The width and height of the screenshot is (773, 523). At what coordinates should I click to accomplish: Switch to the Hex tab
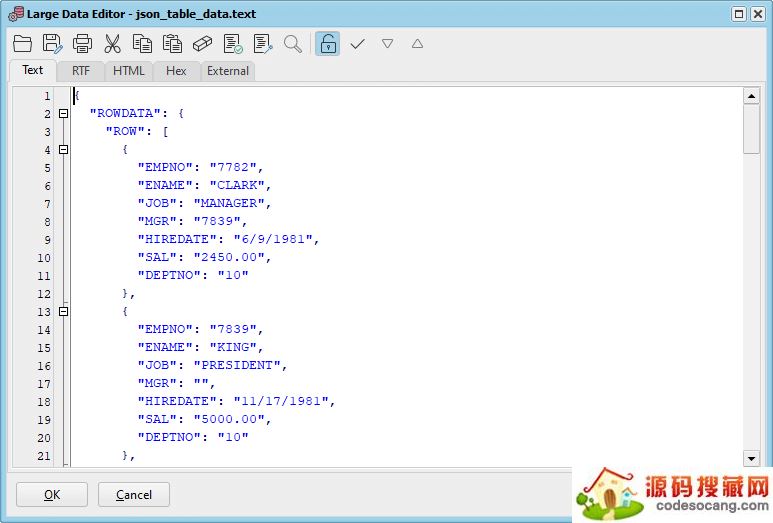(176, 71)
